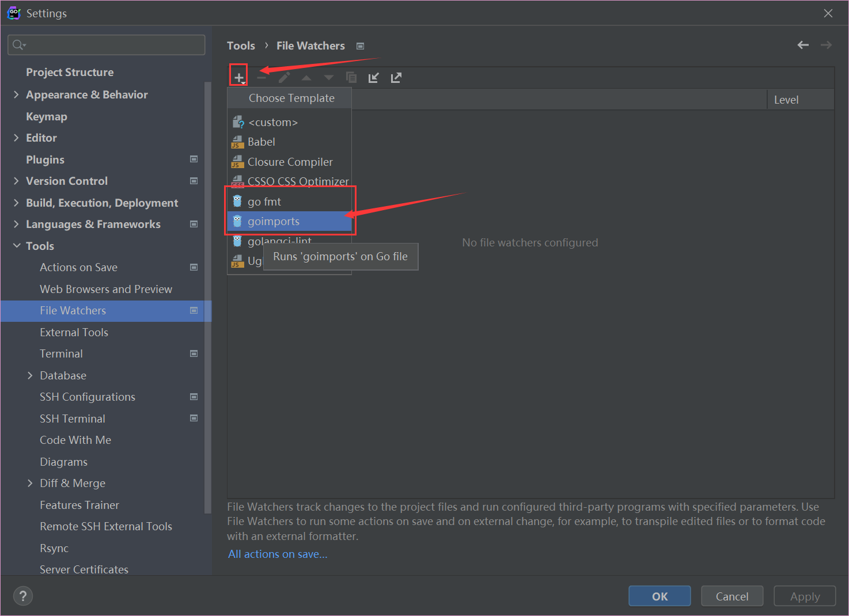
Task: Select the goimports template
Action: click(x=289, y=221)
